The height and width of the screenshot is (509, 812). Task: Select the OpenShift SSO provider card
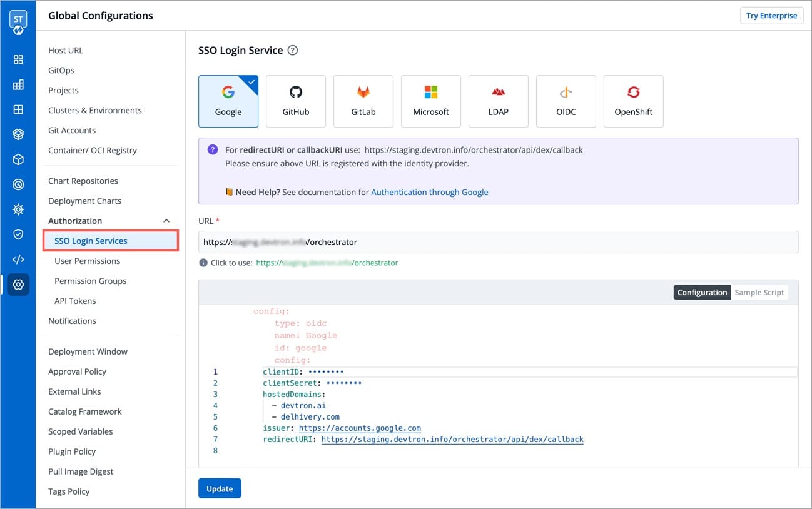[x=633, y=101]
